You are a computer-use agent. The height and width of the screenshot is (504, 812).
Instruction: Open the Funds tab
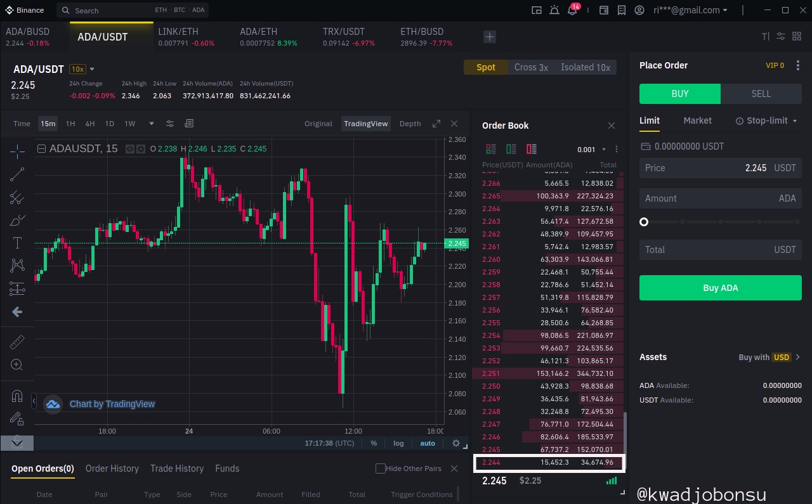coord(227,468)
